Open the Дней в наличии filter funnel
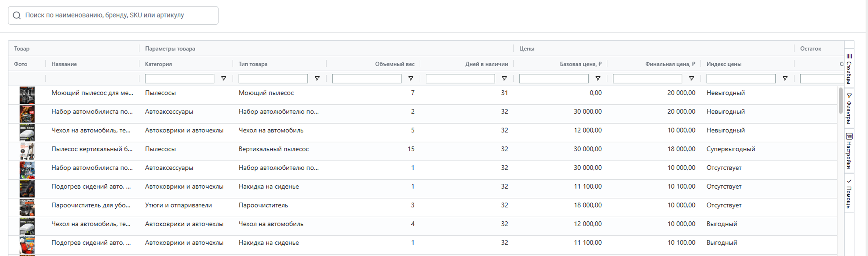Image resolution: width=868 pixels, height=256 pixels. click(504, 78)
